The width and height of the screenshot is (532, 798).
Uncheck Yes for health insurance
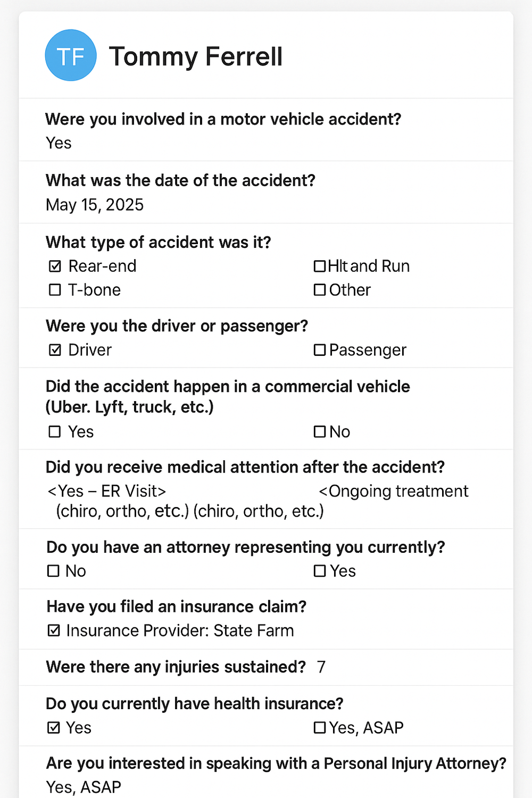[x=54, y=727]
